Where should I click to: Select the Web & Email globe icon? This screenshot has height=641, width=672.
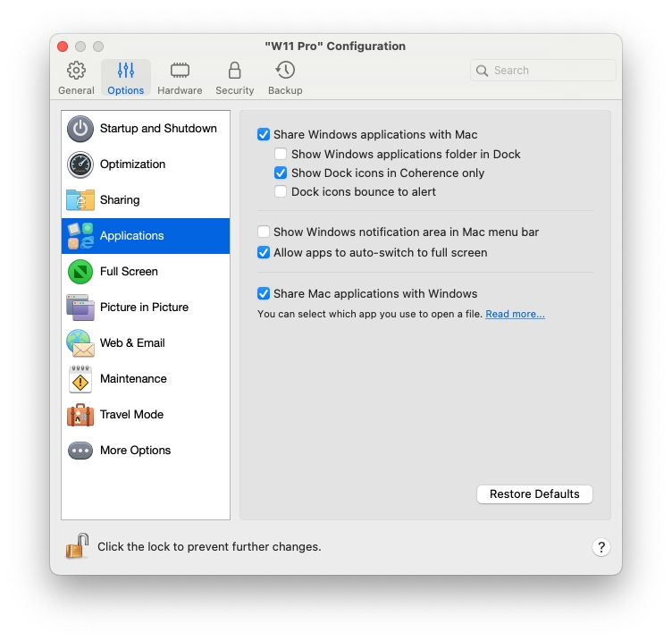(80, 343)
